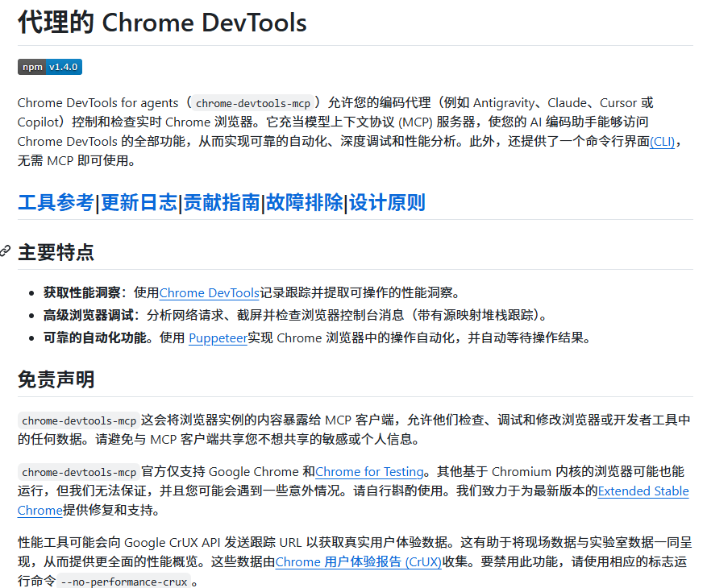Click the anchor link icon beside 主要特点
Viewport: 707px width, 588px height.
(x=5, y=251)
